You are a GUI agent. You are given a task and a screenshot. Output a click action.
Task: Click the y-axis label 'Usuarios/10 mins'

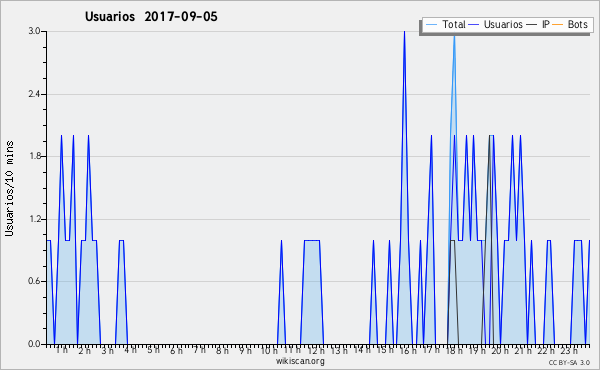coord(9,189)
